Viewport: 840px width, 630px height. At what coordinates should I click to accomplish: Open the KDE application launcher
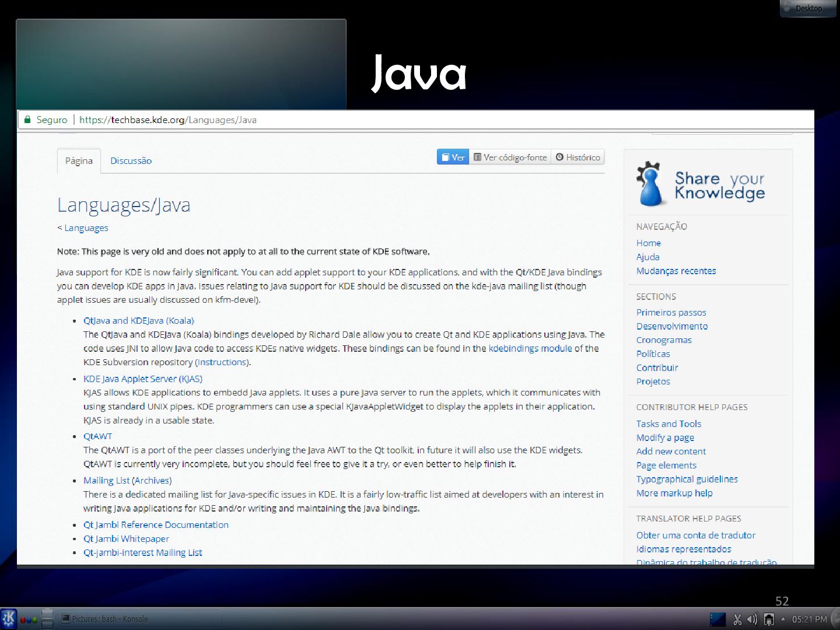coord(9,619)
